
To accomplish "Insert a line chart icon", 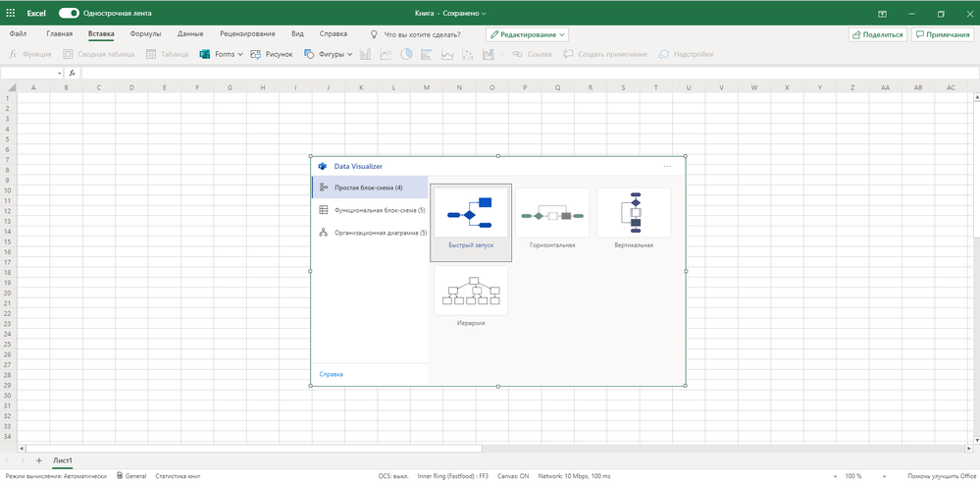I will (386, 54).
